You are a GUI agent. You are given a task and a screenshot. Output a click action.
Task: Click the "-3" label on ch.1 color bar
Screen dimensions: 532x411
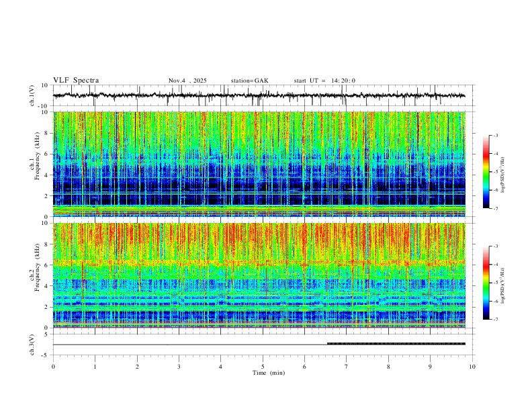click(496, 135)
